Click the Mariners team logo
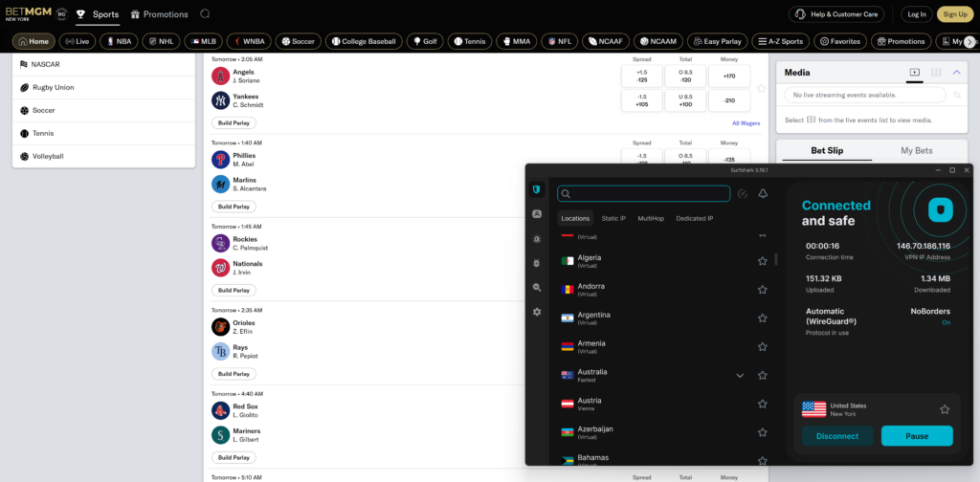The image size is (980, 482). pos(221,435)
